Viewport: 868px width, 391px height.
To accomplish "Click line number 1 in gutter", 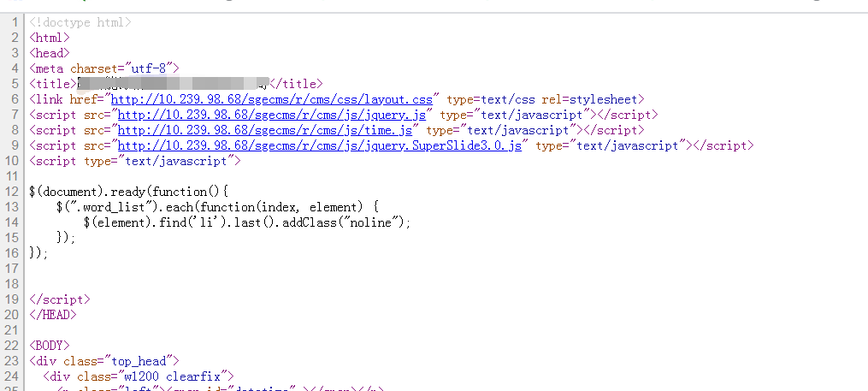I will pyautogui.click(x=15, y=23).
